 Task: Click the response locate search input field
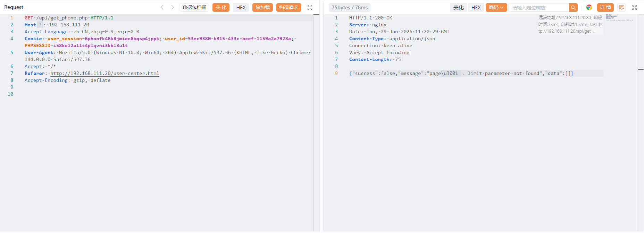538,7
